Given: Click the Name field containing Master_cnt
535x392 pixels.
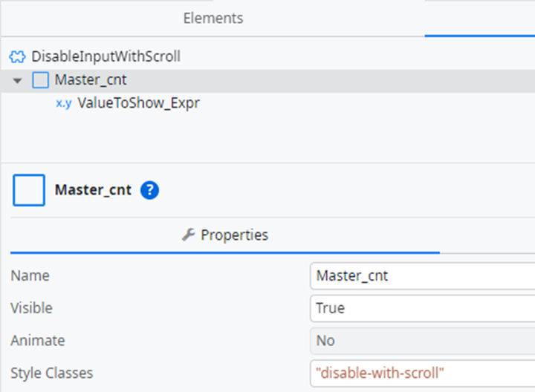Looking at the screenshot, I should 422,275.
